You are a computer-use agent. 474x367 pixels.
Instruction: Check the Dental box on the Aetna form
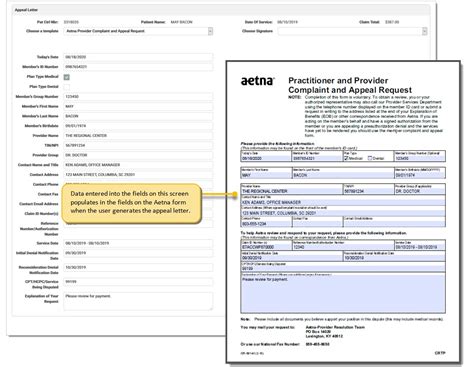pyautogui.click(x=370, y=158)
